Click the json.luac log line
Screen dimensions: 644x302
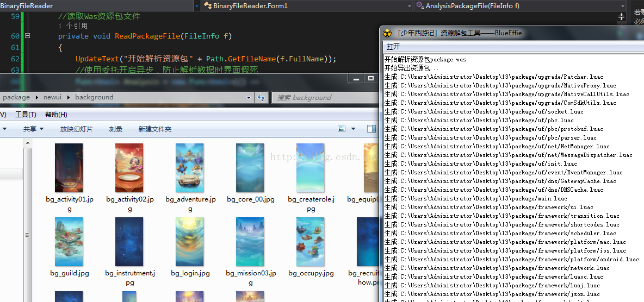point(492,294)
